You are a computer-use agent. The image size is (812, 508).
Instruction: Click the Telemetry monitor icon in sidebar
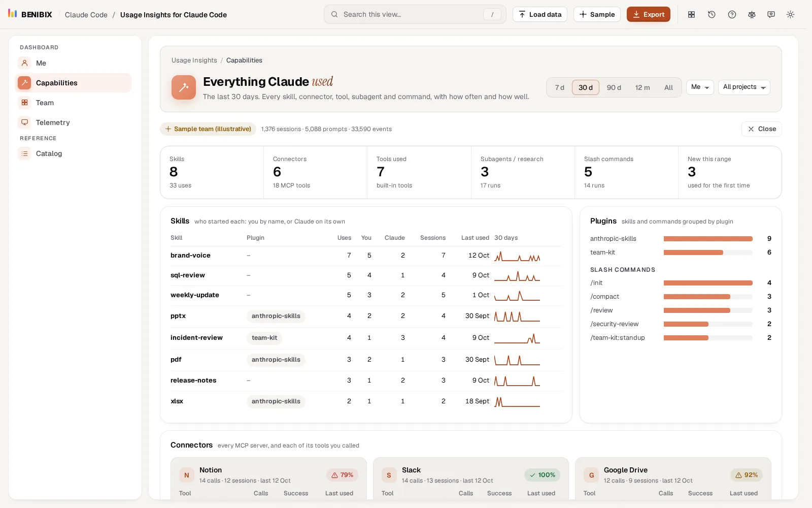click(x=24, y=122)
